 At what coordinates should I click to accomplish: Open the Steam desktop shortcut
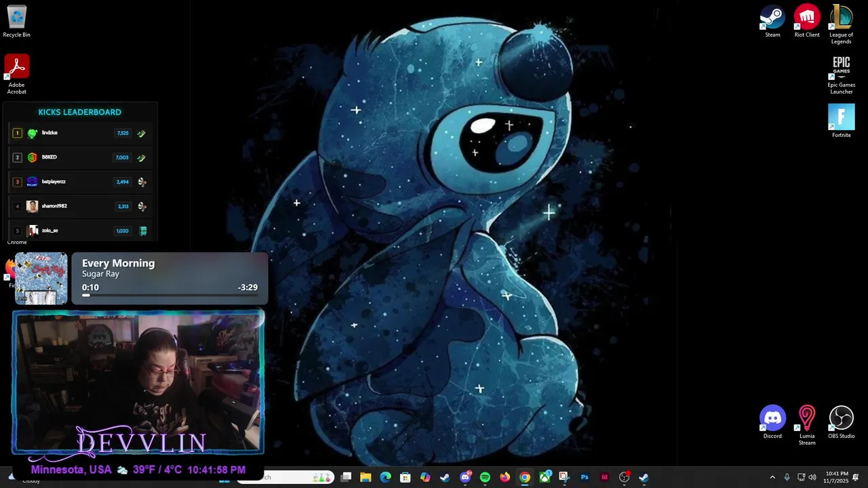point(772,22)
